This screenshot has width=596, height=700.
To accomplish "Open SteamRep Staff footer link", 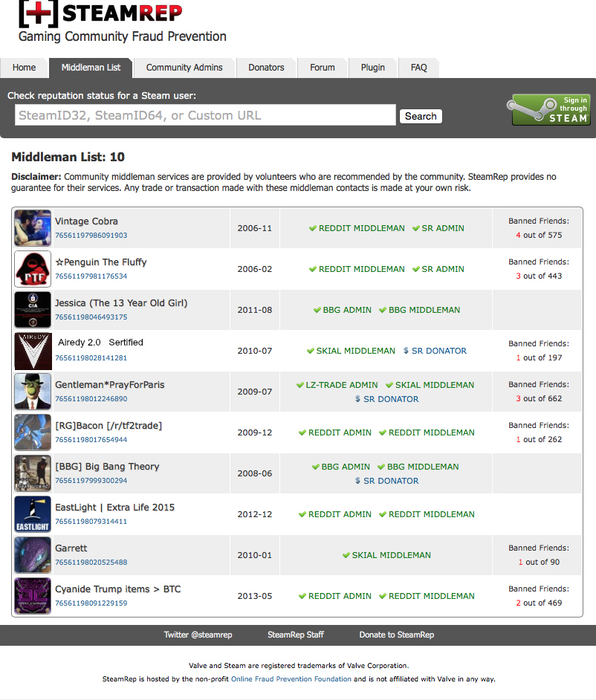I will [x=296, y=635].
